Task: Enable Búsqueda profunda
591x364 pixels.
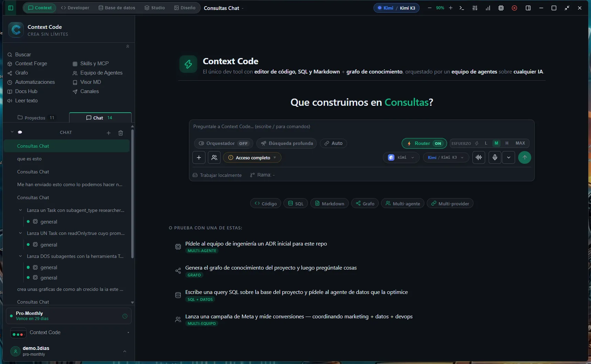Action: point(287,143)
